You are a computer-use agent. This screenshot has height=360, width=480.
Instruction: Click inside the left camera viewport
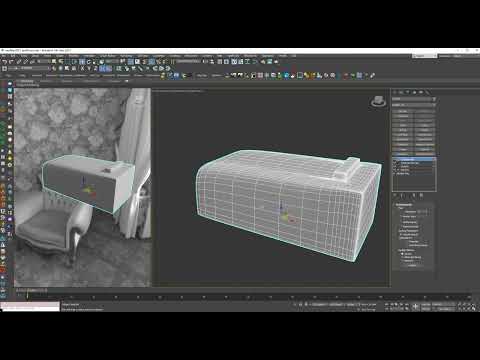point(82,187)
